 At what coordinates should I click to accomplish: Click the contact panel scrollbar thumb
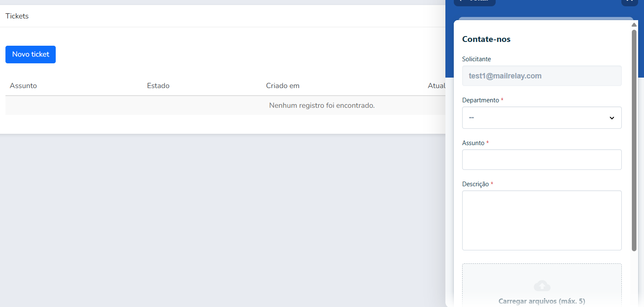pos(634,140)
